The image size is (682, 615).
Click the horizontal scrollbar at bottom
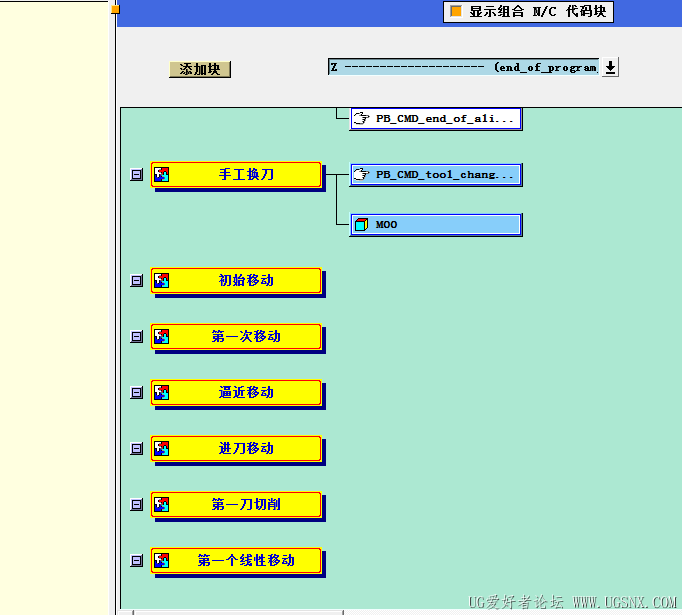(x=238, y=612)
